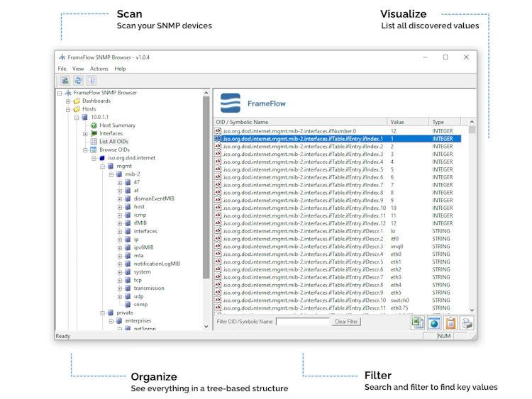This screenshot has height=399, width=532.
Task: Click the add host toolbar icon
Action: pyautogui.click(x=65, y=80)
